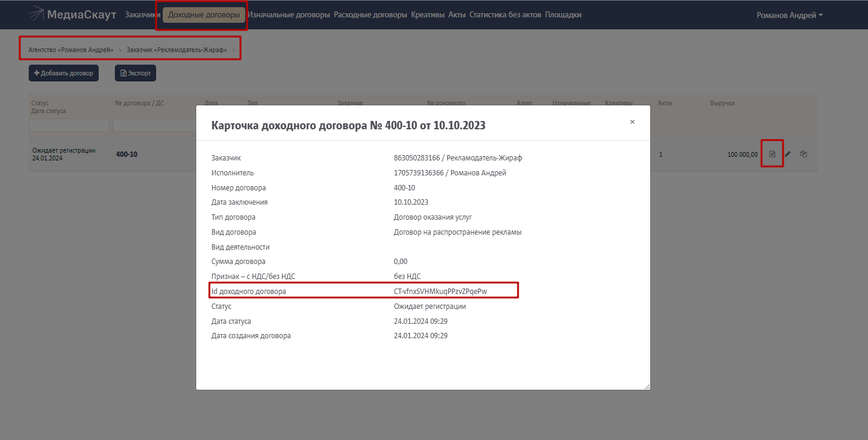
Task: Click the status filter input field
Action: pos(69,125)
